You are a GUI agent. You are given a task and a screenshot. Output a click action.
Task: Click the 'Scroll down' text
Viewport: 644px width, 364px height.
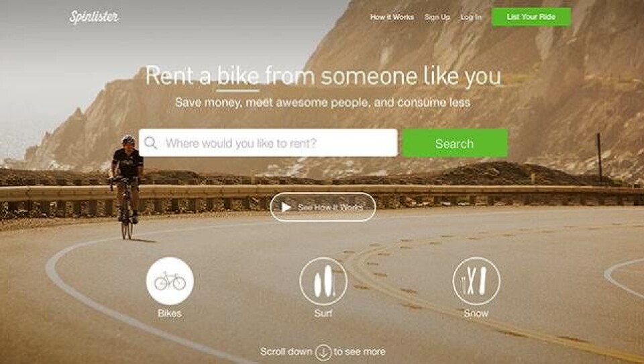coord(286,352)
